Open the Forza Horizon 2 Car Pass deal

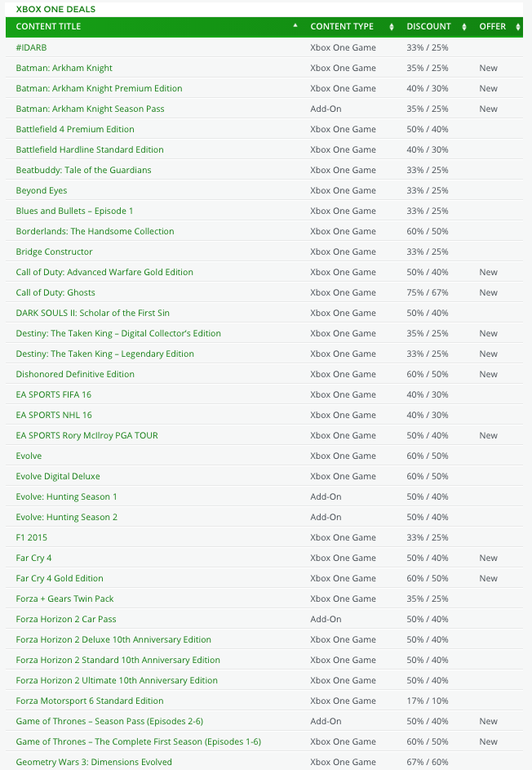tap(66, 619)
